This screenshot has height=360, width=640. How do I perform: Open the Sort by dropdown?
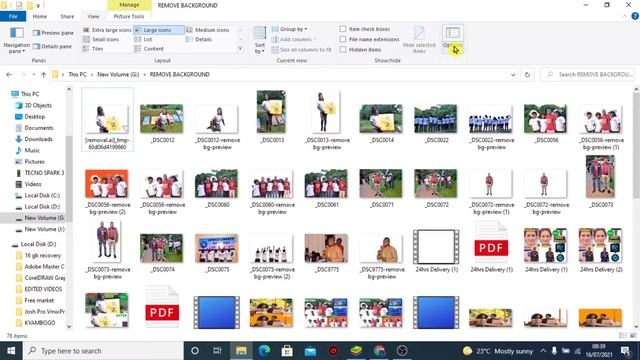coord(260,40)
